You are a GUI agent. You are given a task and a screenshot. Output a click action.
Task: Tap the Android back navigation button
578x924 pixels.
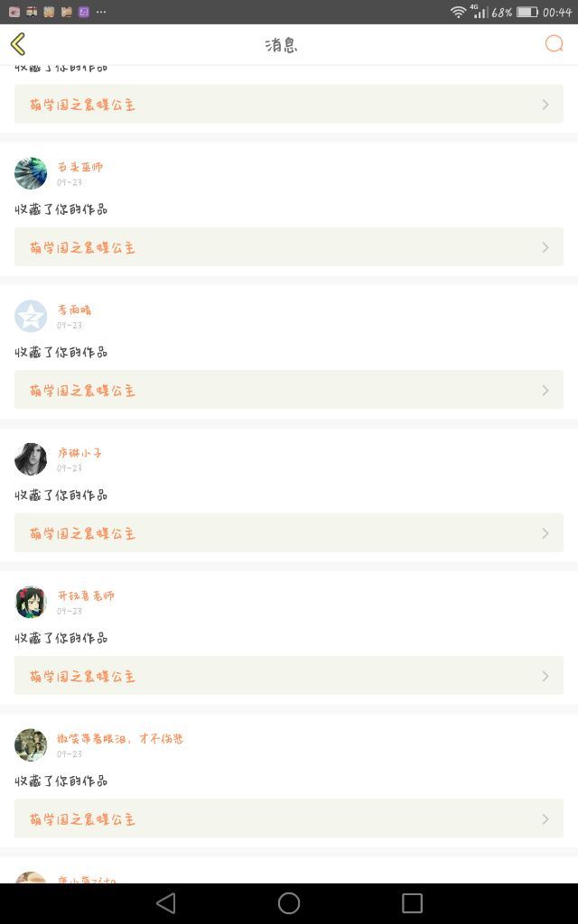coord(166,902)
